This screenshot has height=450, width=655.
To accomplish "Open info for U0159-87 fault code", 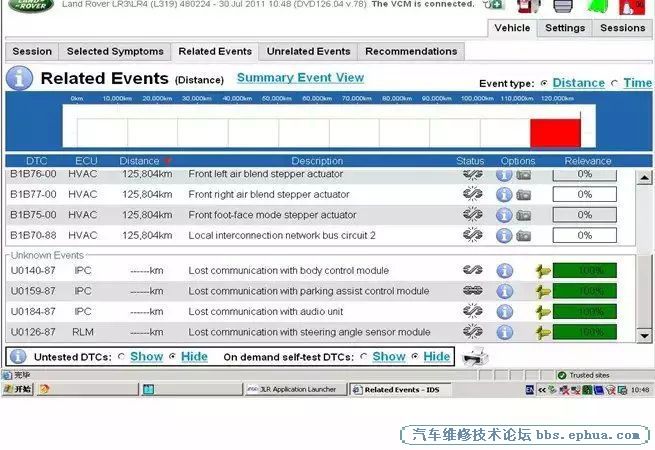I will pos(505,291).
